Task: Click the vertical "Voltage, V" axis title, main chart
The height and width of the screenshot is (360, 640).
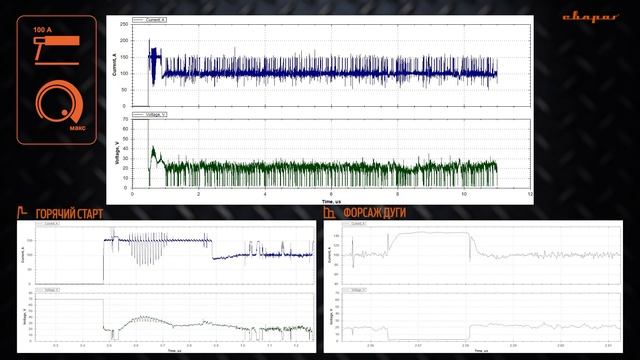Action: click(117, 153)
